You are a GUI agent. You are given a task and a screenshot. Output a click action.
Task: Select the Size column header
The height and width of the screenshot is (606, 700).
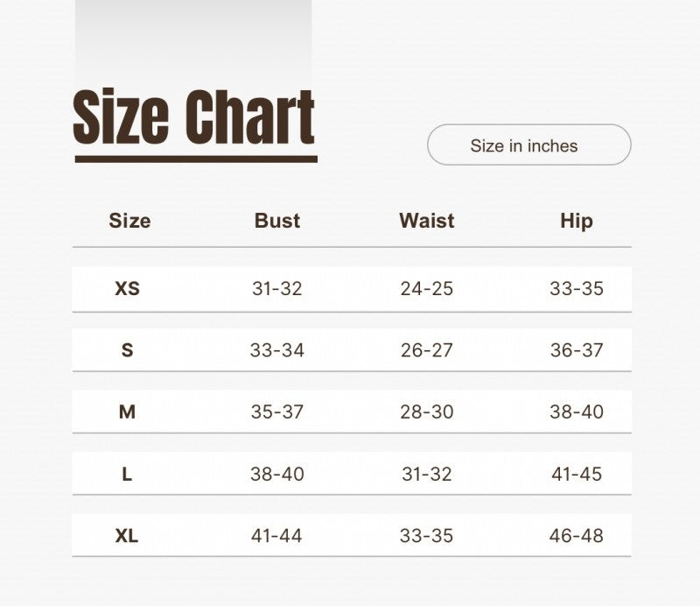point(129,221)
